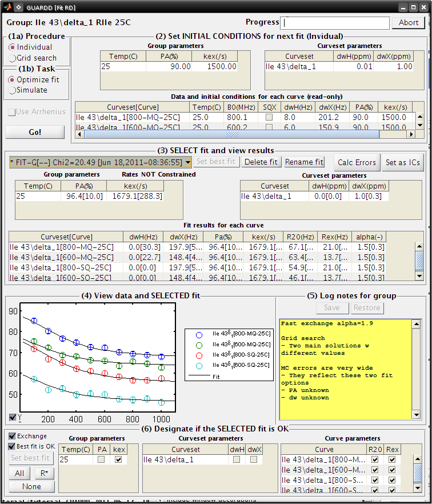Click the alpha(-) column header
Image resolution: width=432 pixels, height=504 pixels.
pyautogui.click(x=369, y=237)
